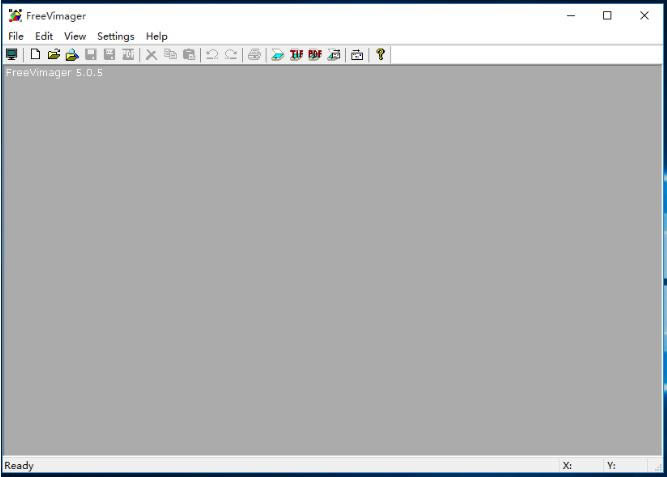Click the FreeVimager 5.0.5 version text
The width and height of the screenshot is (667, 477).
click(54, 73)
